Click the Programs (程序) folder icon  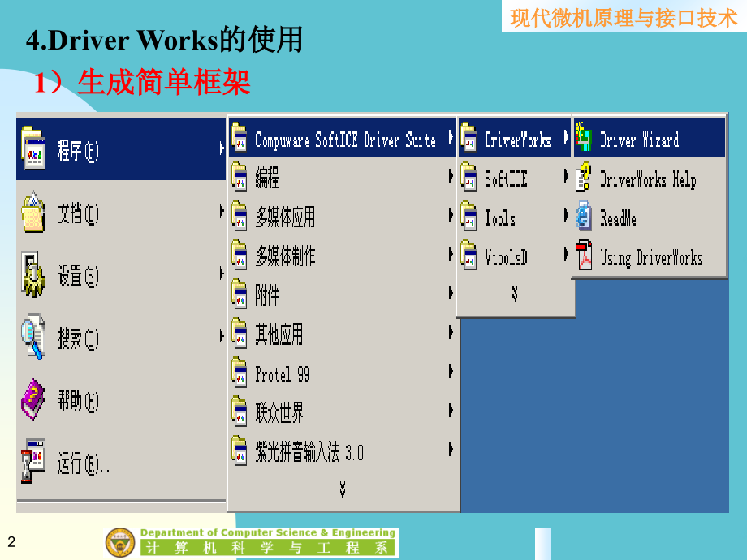(32, 148)
